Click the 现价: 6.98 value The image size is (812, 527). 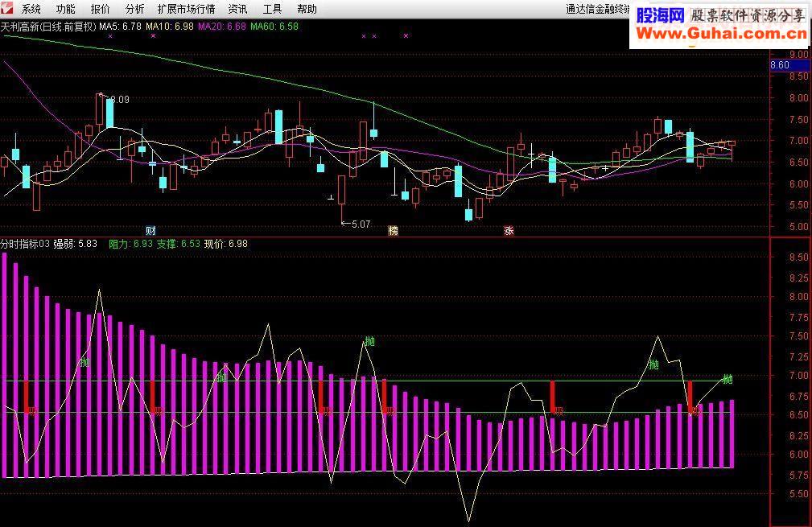(226, 244)
